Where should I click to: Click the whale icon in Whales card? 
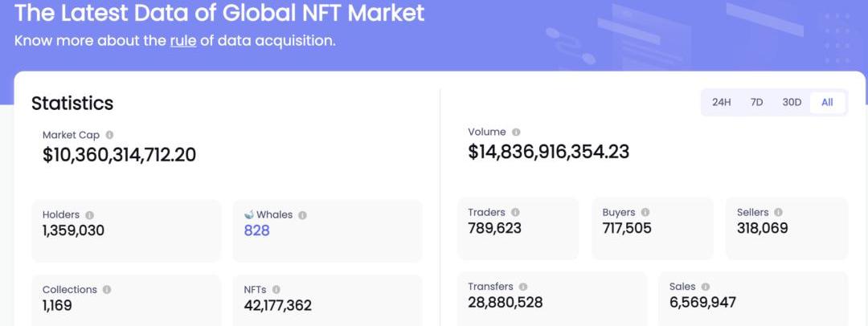click(x=249, y=215)
